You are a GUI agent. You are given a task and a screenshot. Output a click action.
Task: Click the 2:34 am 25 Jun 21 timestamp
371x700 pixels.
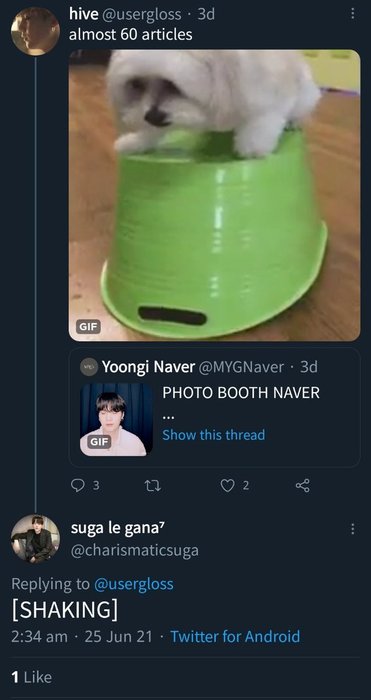tap(82, 636)
